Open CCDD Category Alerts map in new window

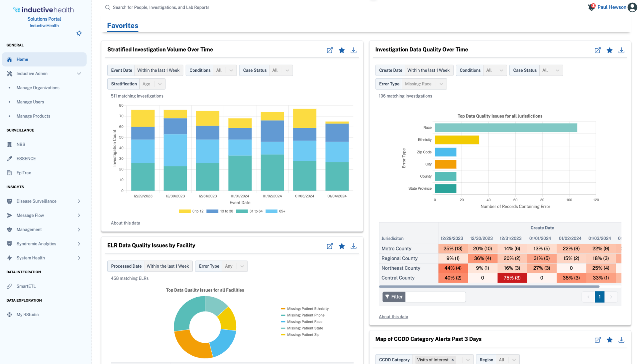pos(597,340)
